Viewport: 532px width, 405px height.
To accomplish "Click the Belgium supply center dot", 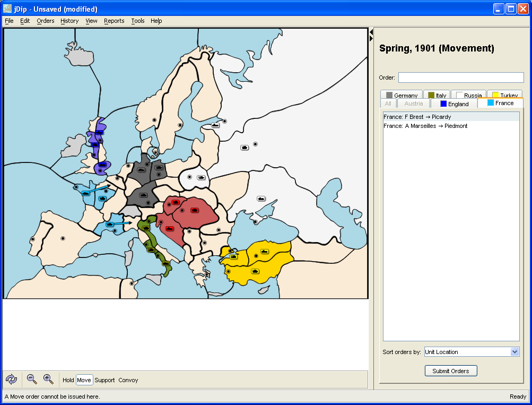I will point(117,178).
